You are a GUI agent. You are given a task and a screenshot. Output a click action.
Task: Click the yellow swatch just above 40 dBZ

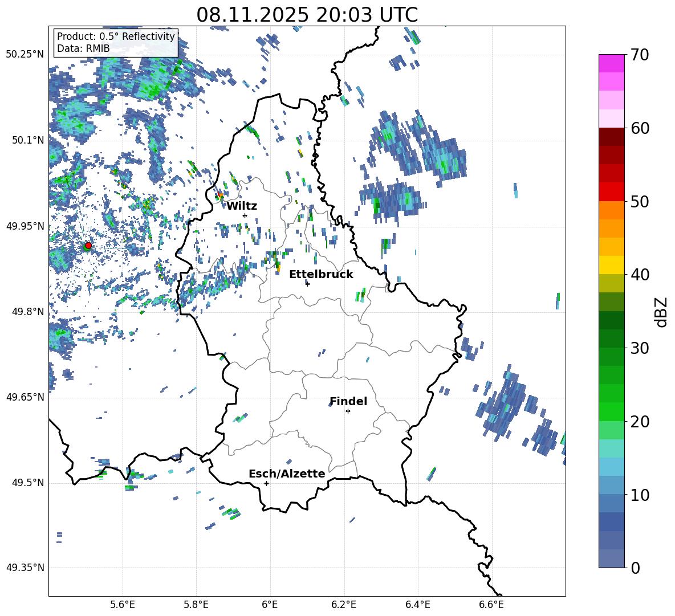(612, 265)
